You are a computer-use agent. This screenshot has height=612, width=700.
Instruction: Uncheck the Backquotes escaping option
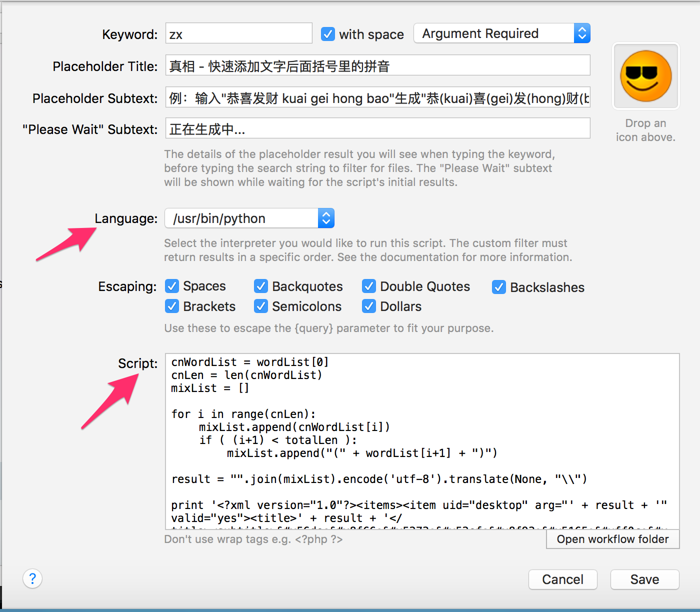(260, 286)
